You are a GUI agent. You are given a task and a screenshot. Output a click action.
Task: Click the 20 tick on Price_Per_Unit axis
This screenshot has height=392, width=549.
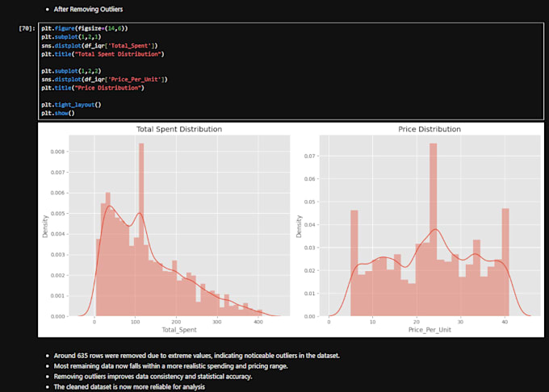pos(417,322)
